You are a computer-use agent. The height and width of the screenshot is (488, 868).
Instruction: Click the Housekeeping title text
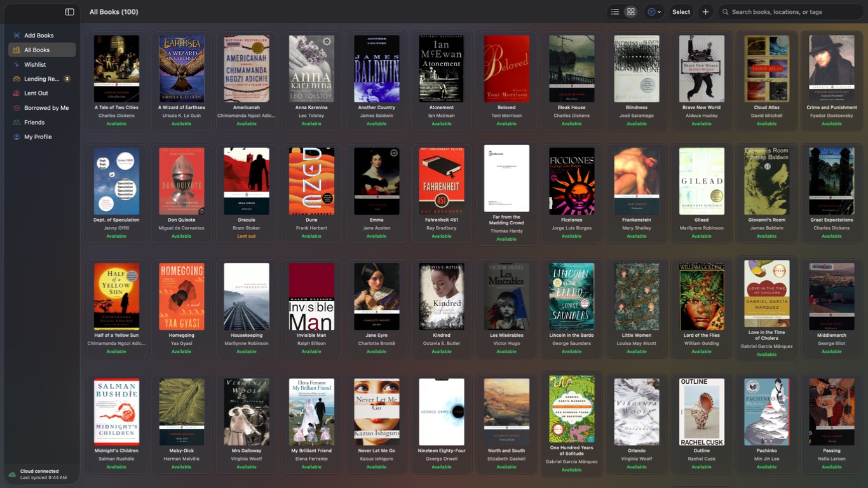[x=247, y=335]
